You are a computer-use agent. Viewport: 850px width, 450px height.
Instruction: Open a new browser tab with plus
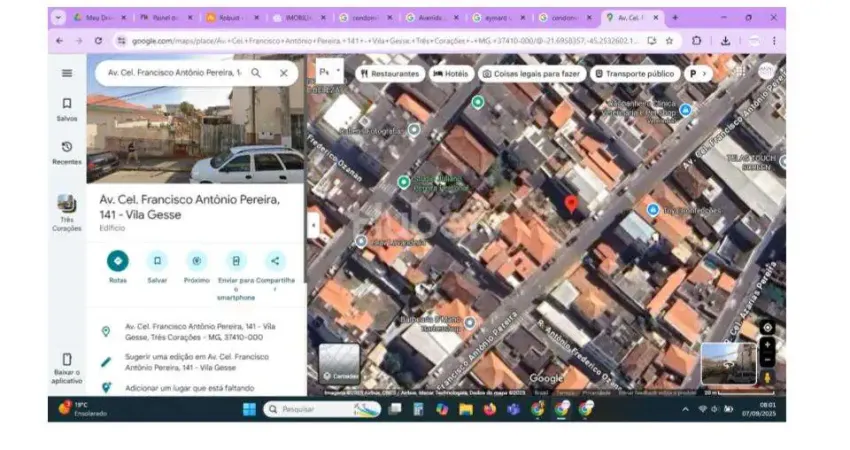675,18
